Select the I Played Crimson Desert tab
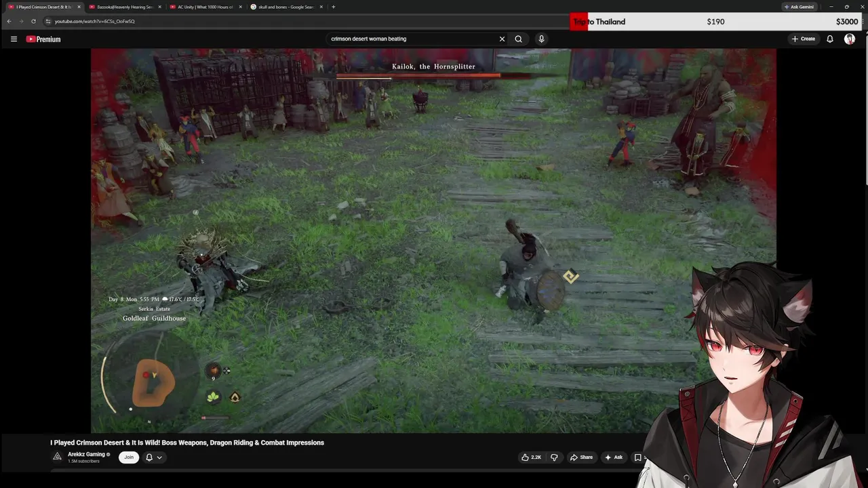Screen dimensions: 868x488 43,7
